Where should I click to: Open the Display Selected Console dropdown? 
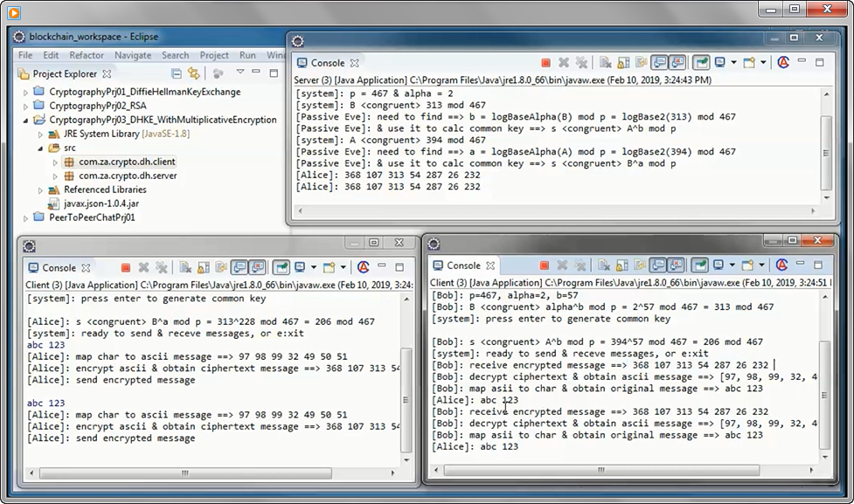click(x=732, y=62)
